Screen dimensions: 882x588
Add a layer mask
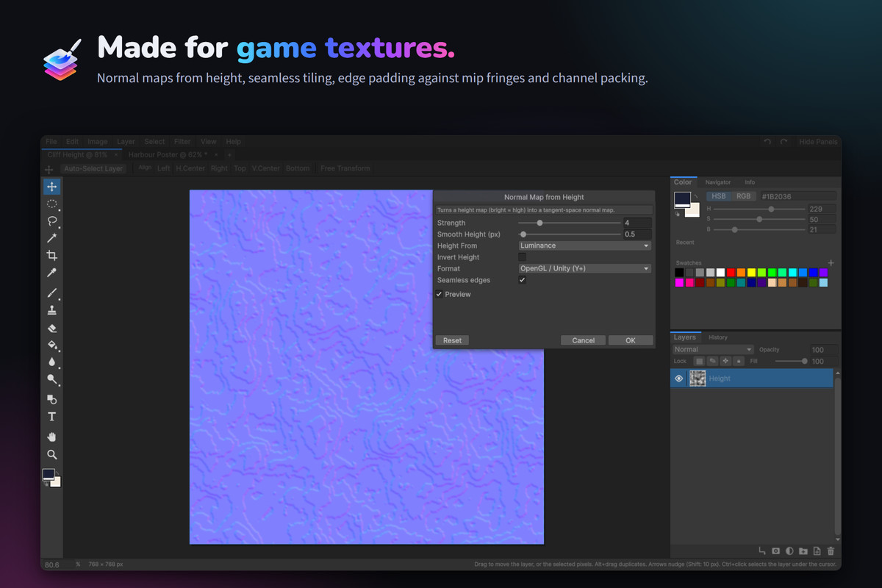(x=775, y=551)
